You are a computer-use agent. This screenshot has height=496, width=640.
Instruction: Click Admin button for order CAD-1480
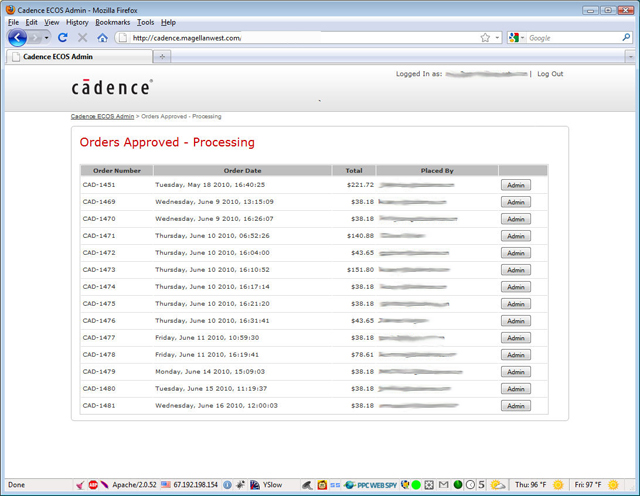[x=516, y=389]
